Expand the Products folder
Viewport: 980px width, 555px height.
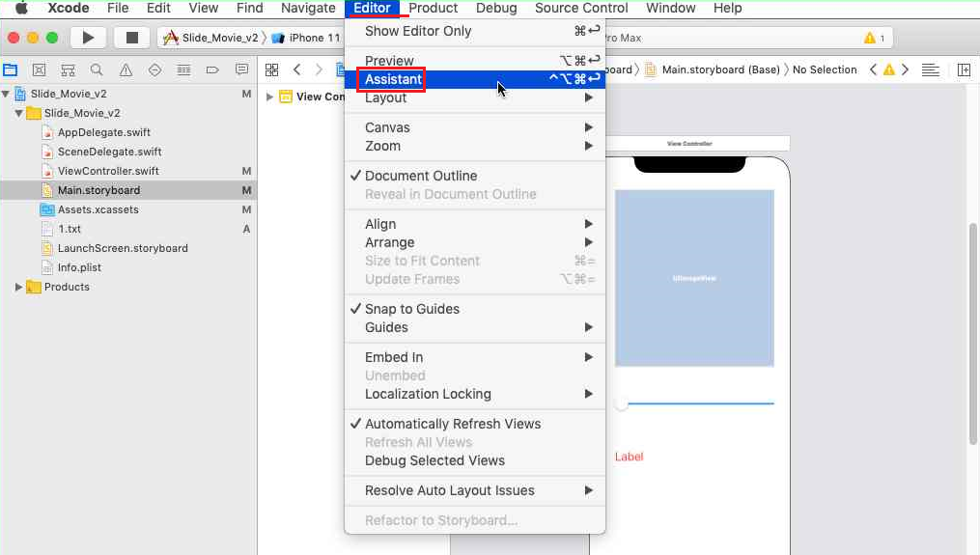[18, 287]
